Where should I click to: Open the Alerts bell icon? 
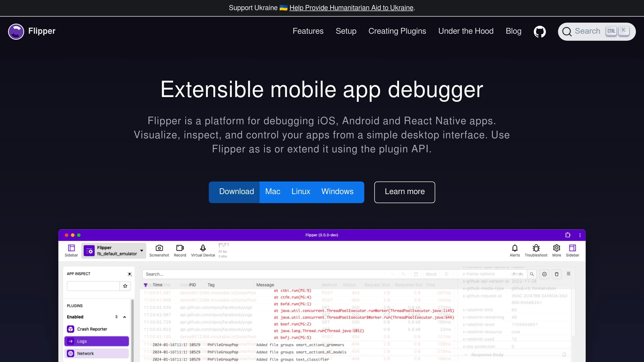click(x=515, y=248)
